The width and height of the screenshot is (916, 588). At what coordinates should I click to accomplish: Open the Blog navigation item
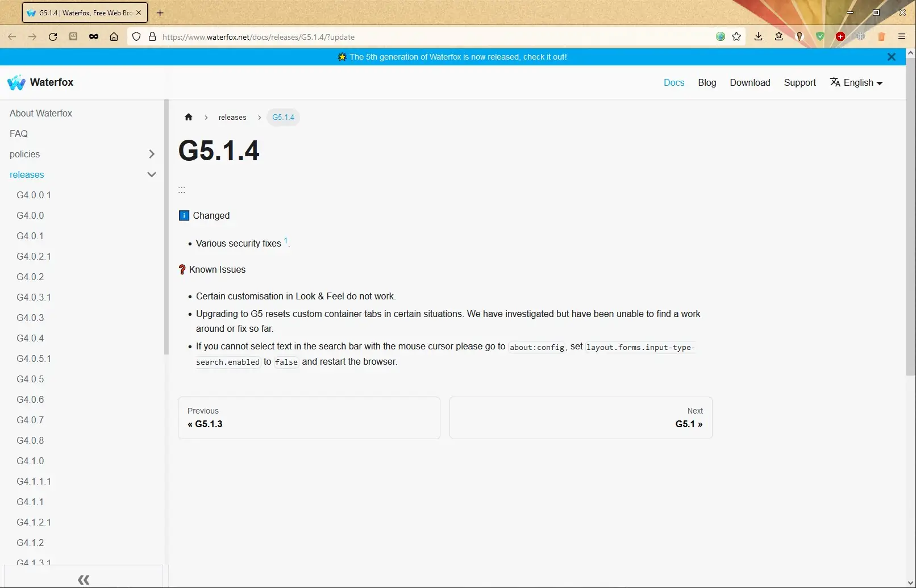[x=707, y=82]
